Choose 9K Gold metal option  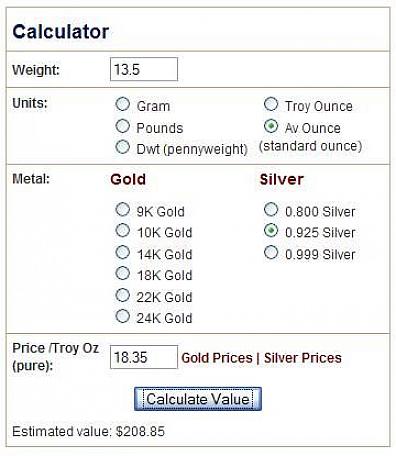(122, 210)
